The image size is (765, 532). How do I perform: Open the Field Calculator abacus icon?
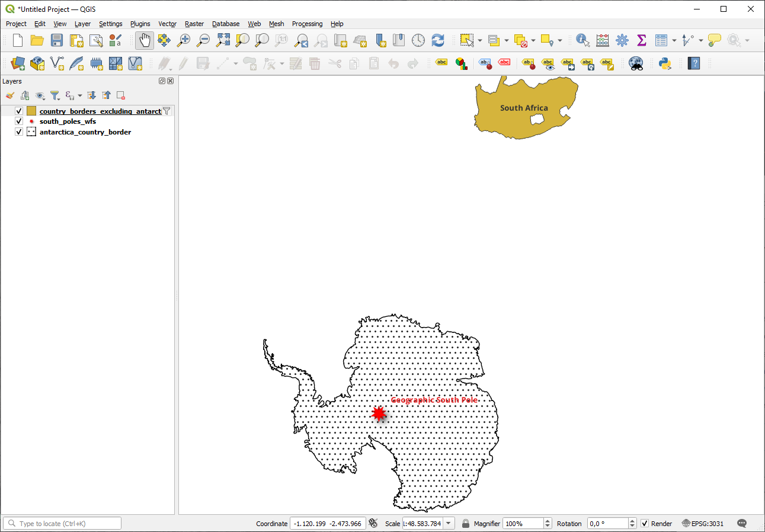(x=603, y=40)
